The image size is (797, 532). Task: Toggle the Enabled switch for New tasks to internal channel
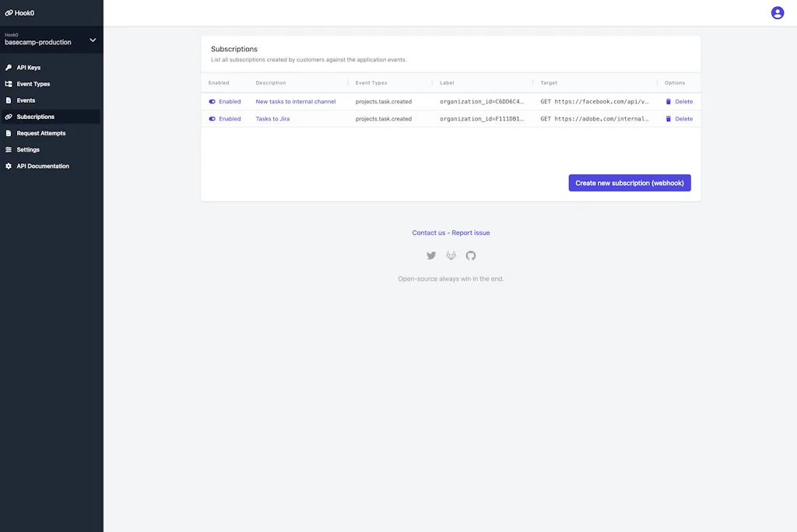(x=212, y=102)
